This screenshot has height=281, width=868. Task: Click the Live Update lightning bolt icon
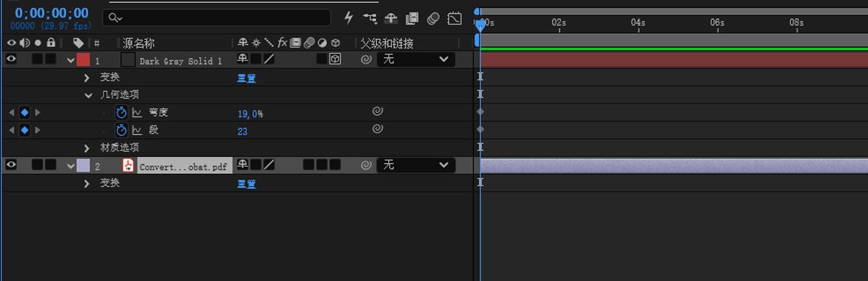pos(349,18)
